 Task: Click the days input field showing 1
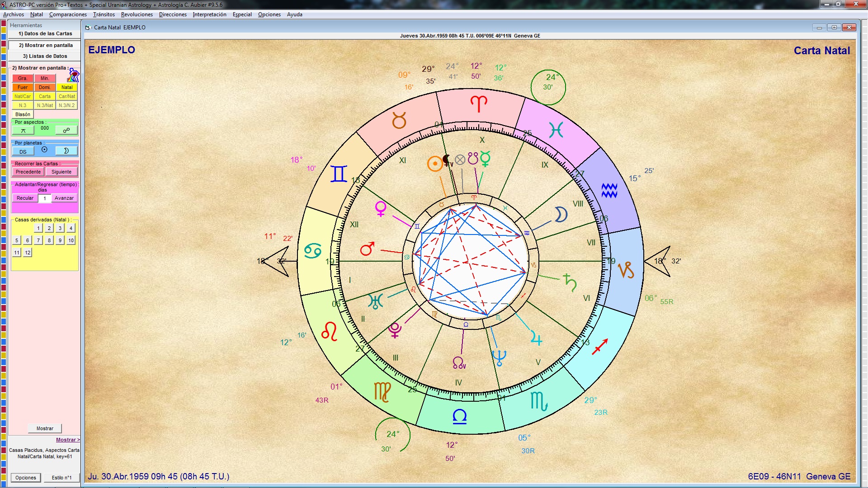tap(45, 198)
